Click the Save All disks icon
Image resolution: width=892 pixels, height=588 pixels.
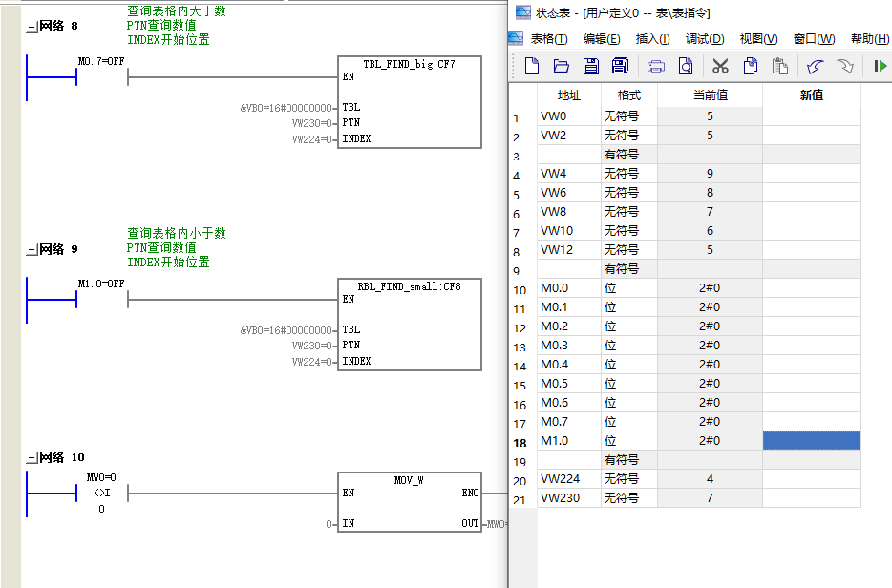[620, 66]
